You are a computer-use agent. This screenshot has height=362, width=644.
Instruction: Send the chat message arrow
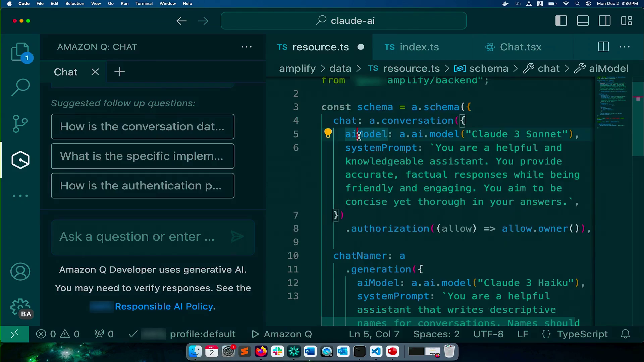tap(237, 237)
